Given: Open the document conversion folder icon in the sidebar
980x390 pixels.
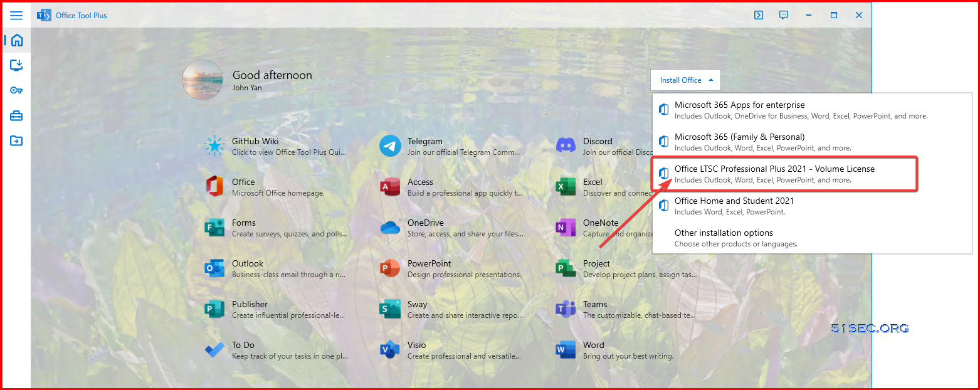Looking at the screenshot, I should (x=17, y=140).
